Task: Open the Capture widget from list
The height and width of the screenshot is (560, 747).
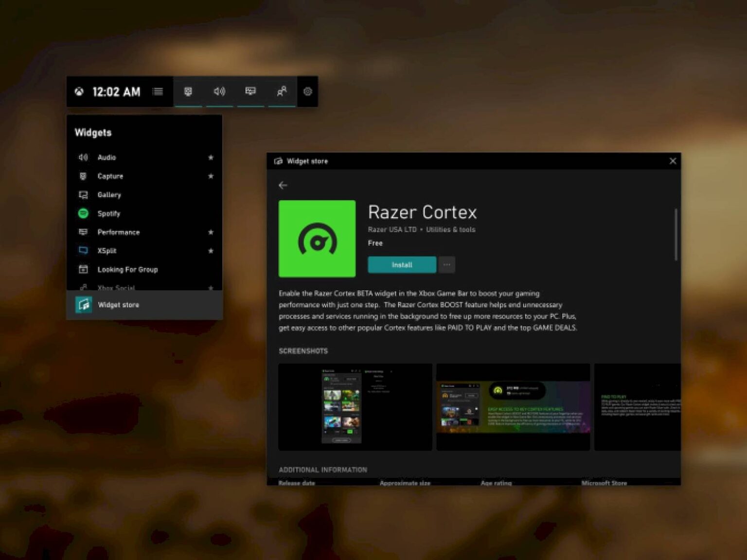Action: (144, 176)
